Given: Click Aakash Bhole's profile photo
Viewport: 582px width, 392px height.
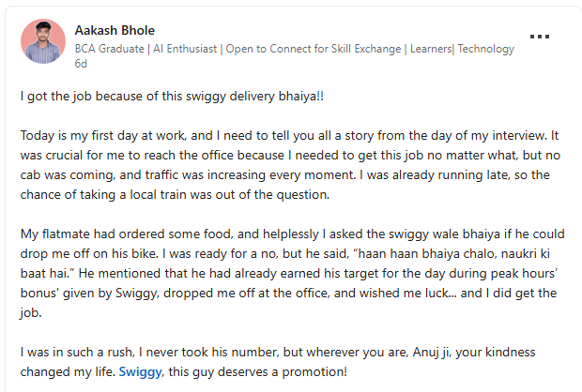Looking at the screenshot, I should pos(43,41).
